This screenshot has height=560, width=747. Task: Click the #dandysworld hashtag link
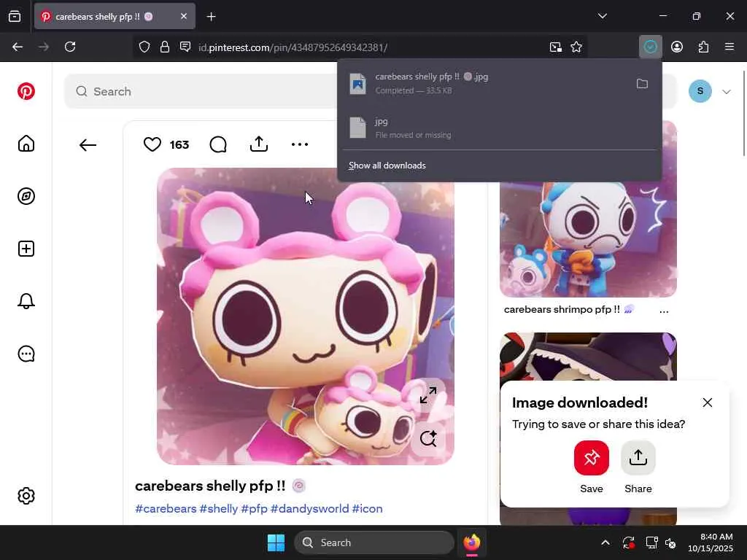click(x=309, y=508)
